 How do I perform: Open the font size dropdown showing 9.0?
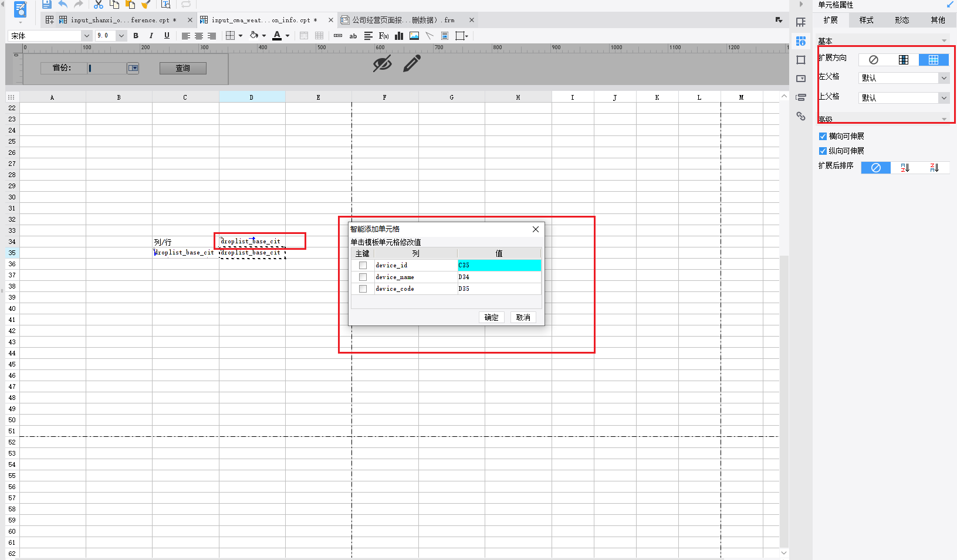(121, 36)
